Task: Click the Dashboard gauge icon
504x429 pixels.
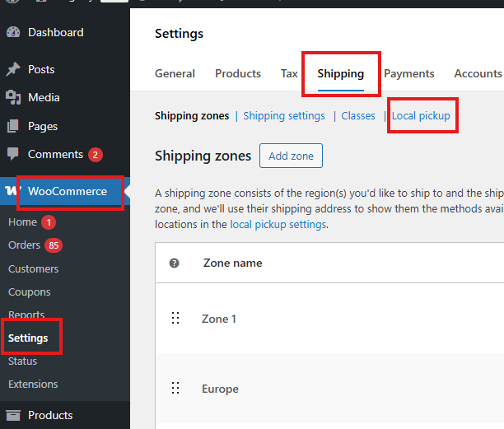Action: (x=13, y=33)
